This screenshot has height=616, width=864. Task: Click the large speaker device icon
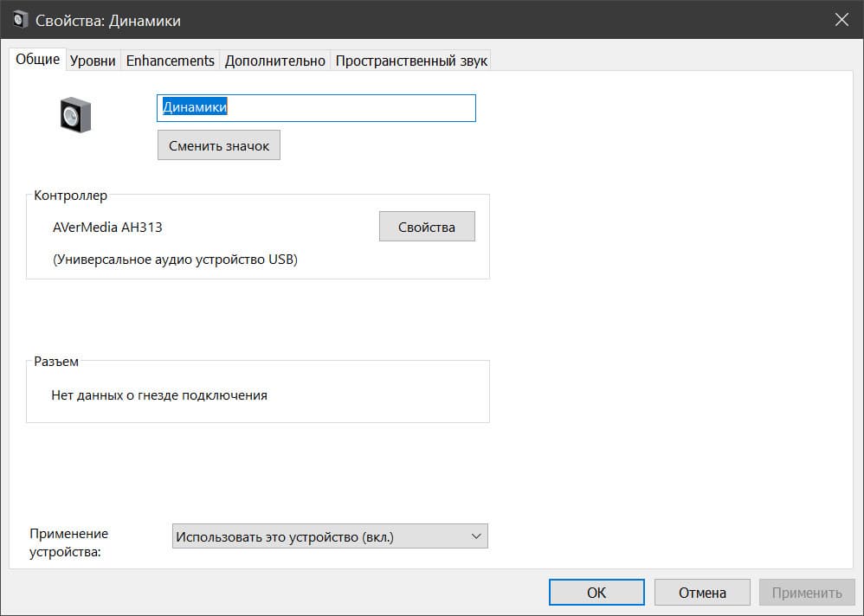point(75,114)
